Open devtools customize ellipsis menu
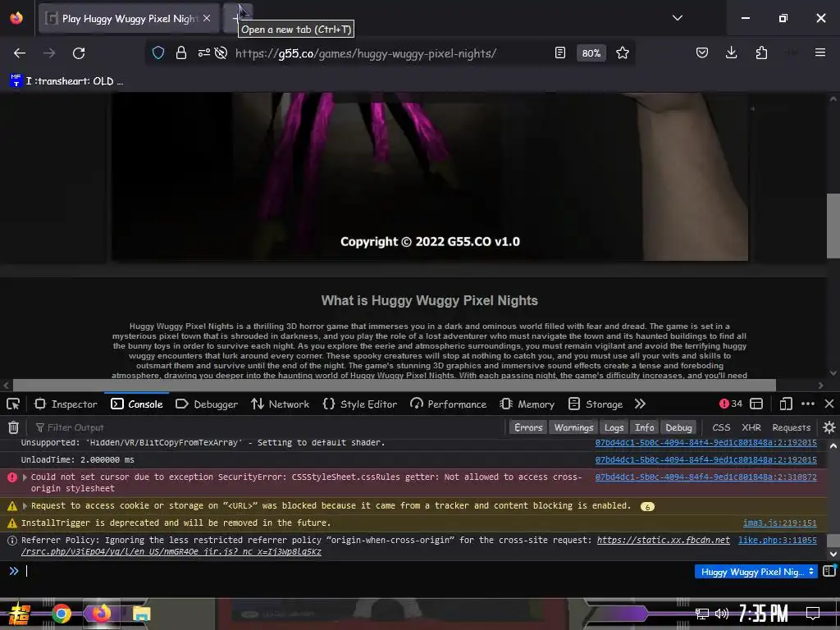 (808, 404)
